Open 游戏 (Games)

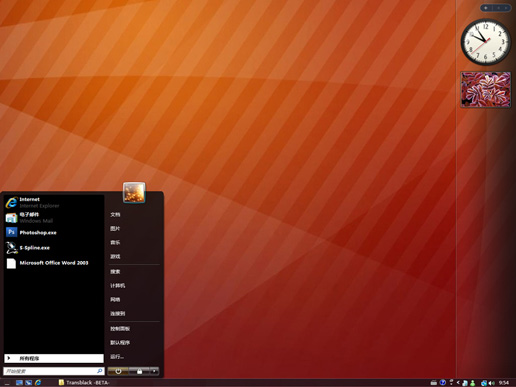(x=115, y=256)
